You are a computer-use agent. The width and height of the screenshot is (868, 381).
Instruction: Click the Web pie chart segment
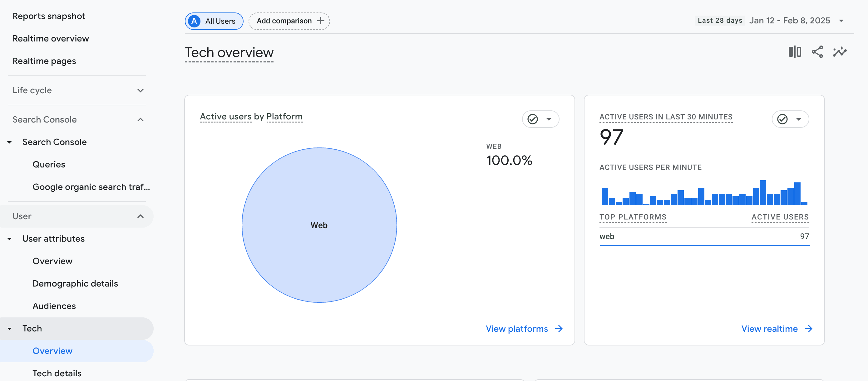319,202
